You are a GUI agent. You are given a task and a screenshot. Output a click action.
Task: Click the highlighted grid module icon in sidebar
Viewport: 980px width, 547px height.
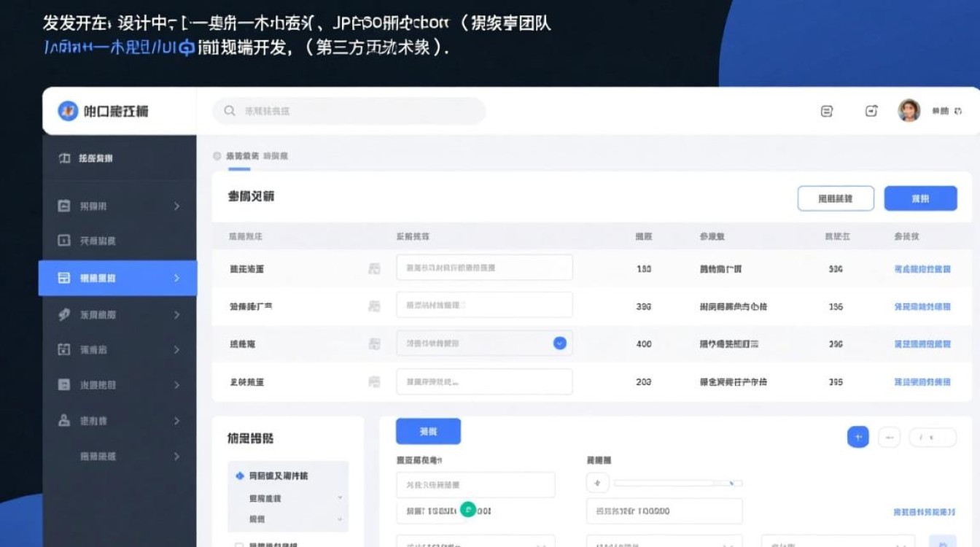pos(63,278)
